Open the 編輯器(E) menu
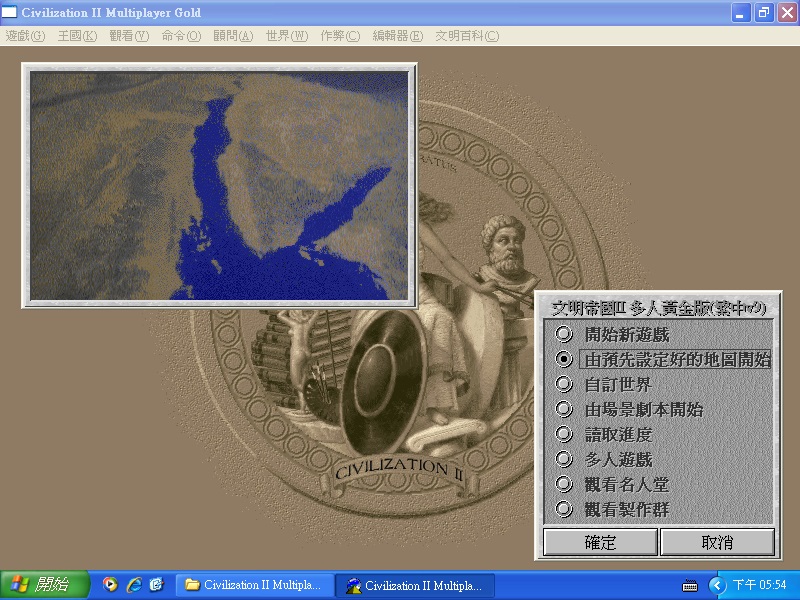The image size is (800, 600). pyautogui.click(x=397, y=36)
